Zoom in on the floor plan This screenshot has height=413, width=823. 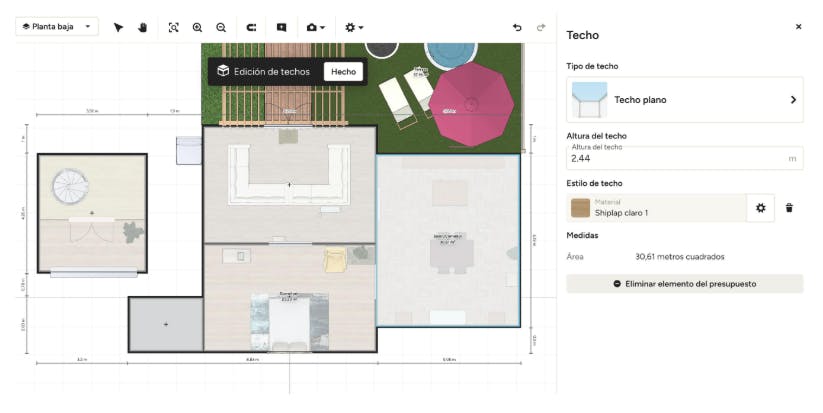pyautogui.click(x=197, y=27)
